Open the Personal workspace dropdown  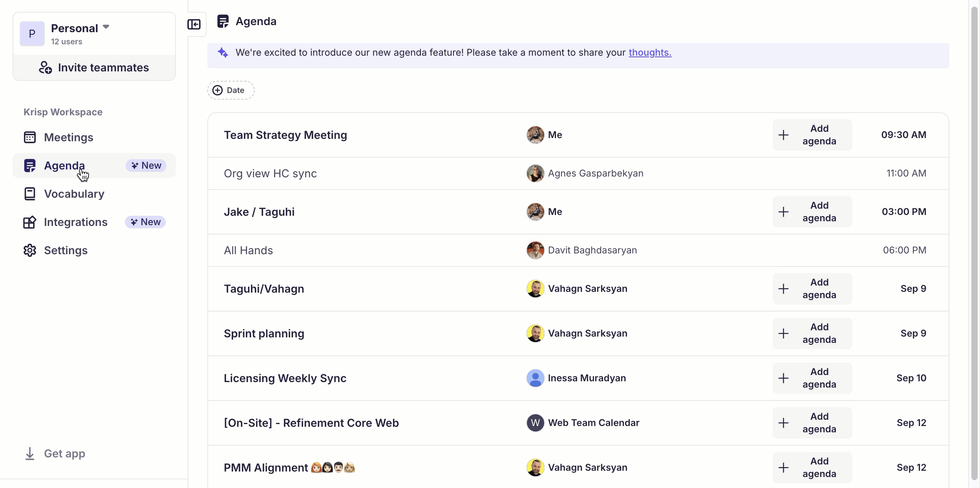pos(106,27)
